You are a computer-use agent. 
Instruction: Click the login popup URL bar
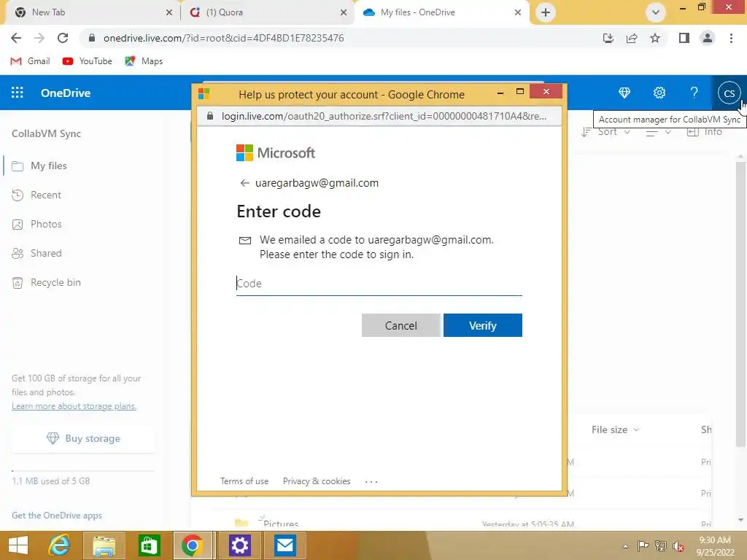point(384,116)
